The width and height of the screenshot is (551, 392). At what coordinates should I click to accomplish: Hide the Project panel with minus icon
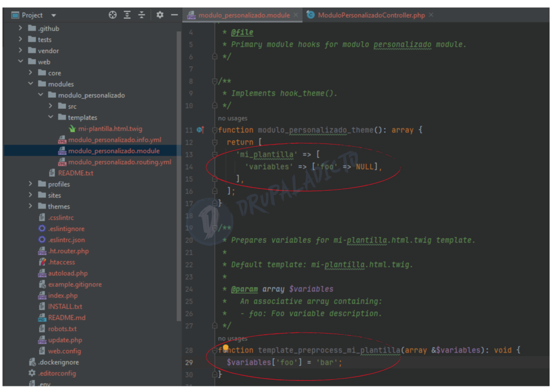click(174, 15)
